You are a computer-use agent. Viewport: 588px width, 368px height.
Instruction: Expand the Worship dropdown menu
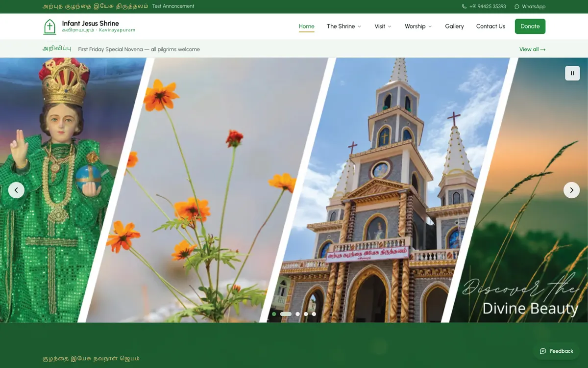click(418, 26)
